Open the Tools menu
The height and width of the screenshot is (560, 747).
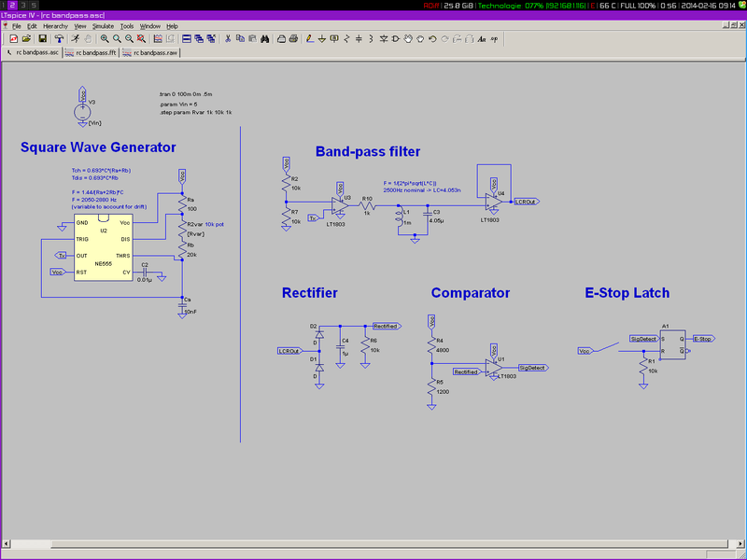click(x=127, y=26)
